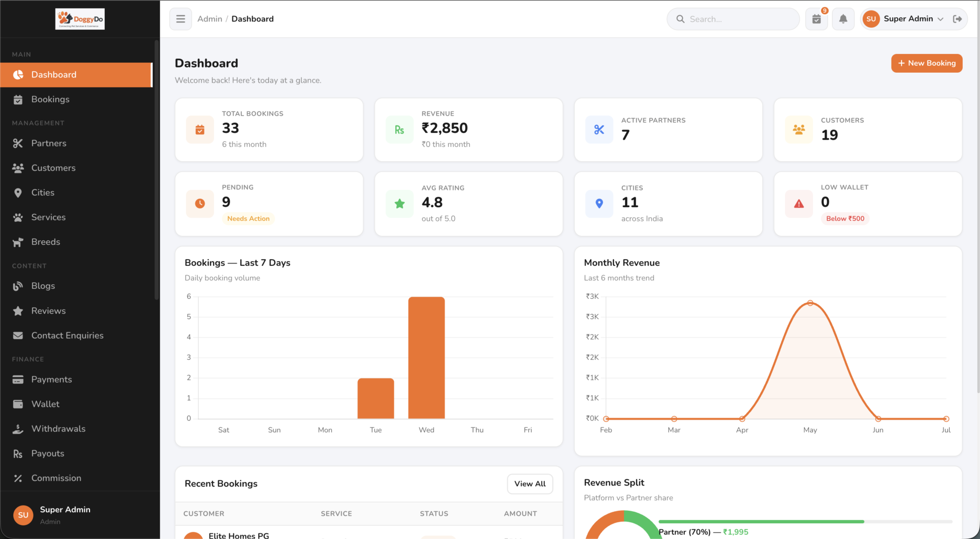Click the Jun point on revenue chart
Screen dimensions: 980x539
(x=878, y=419)
